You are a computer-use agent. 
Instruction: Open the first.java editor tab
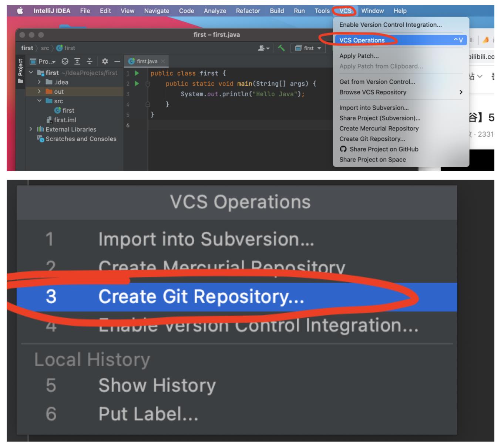[147, 61]
